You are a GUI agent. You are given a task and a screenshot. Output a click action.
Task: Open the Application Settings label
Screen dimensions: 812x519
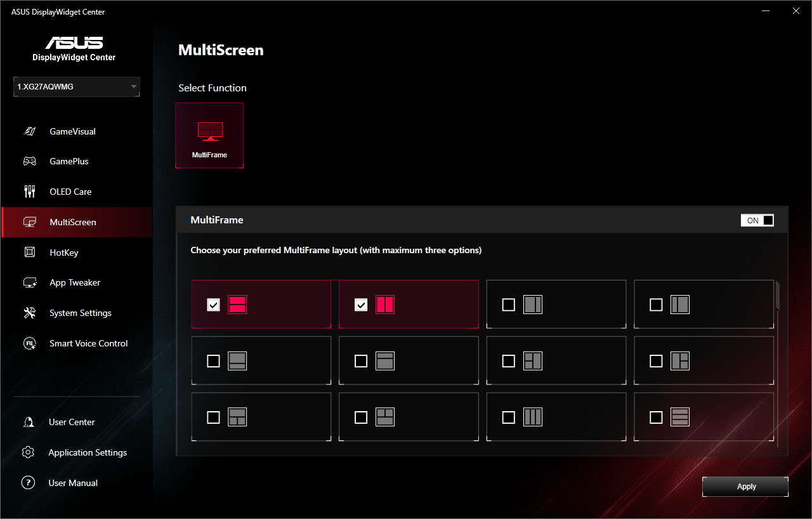tap(88, 452)
